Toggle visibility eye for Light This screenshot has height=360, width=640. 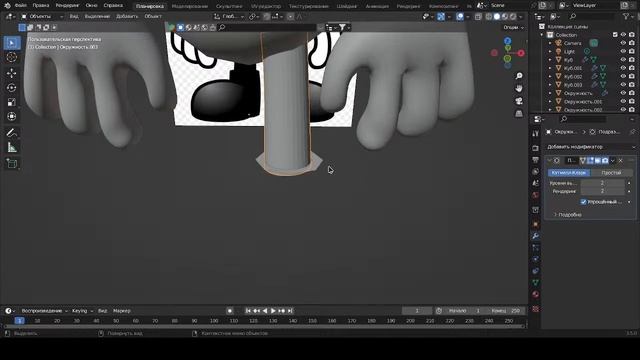pyautogui.click(x=623, y=51)
